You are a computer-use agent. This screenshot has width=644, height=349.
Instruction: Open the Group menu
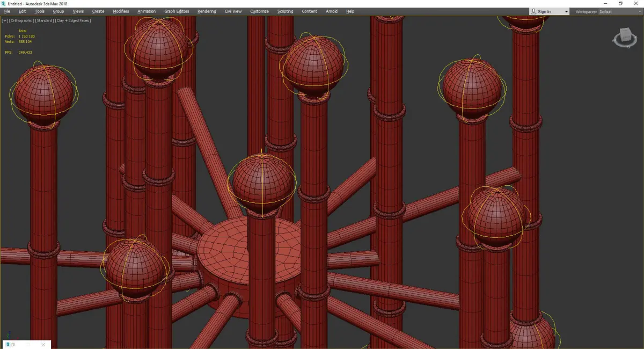click(58, 11)
